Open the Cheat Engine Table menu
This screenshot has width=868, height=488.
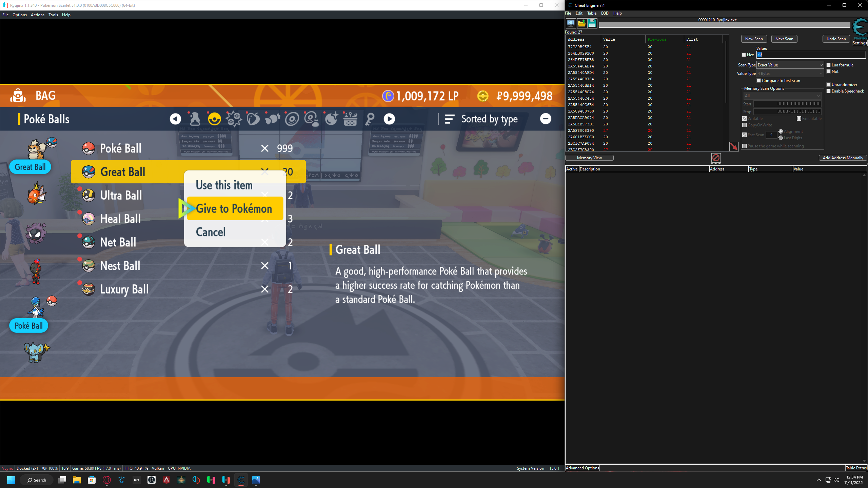tap(592, 13)
